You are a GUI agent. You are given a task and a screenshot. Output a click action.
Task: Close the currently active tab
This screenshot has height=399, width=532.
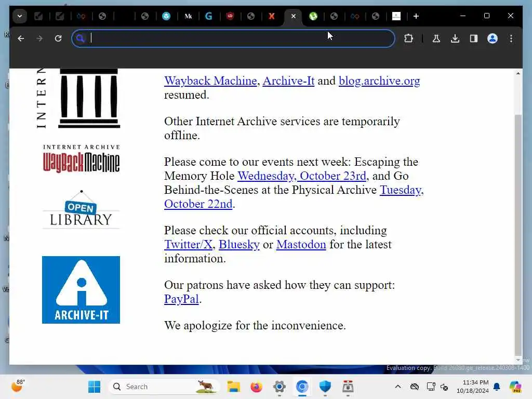tap(294, 16)
